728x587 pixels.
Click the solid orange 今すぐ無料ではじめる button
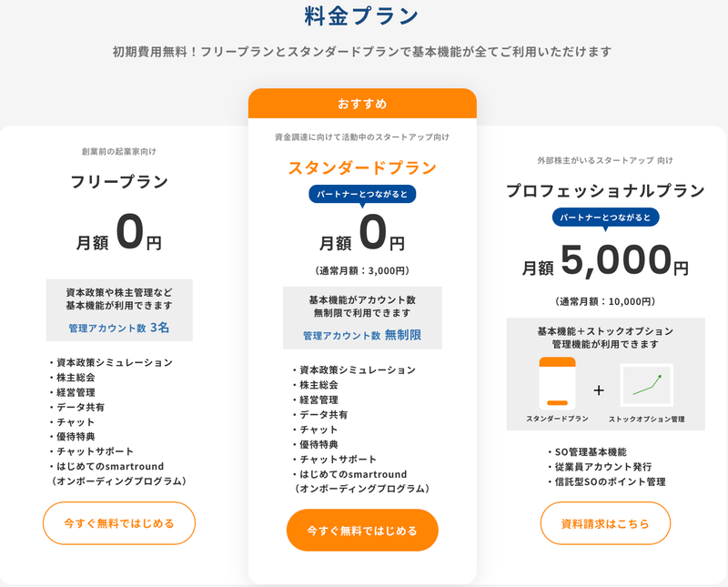coord(362,531)
